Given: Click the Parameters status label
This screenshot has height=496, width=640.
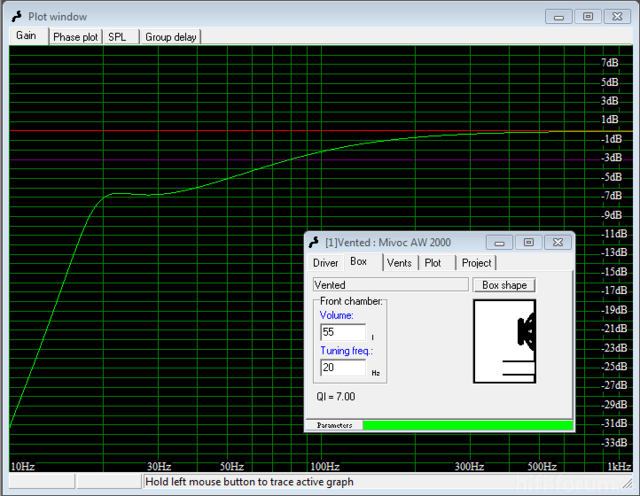Looking at the screenshot, I should [334, 425].
